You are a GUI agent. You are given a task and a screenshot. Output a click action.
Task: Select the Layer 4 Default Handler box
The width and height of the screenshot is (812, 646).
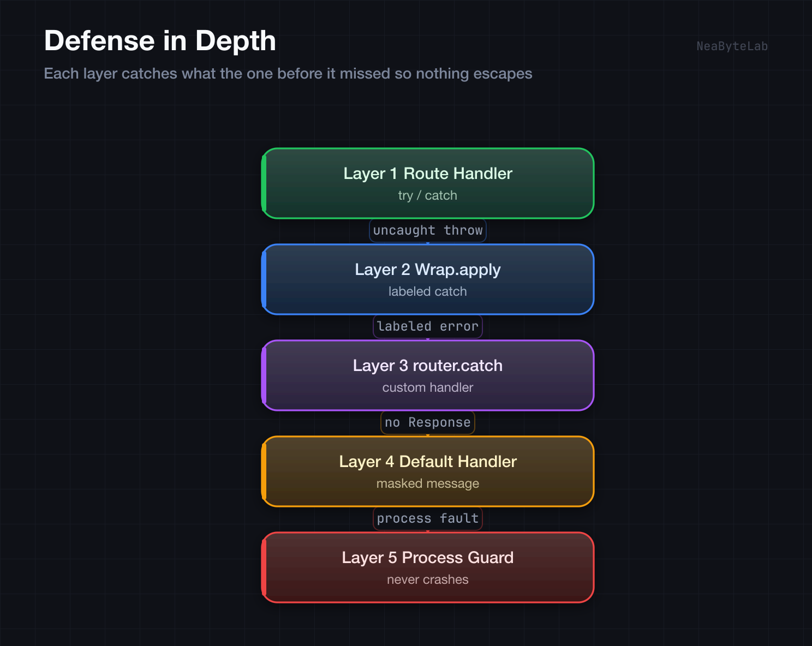(x=428, y=471)
